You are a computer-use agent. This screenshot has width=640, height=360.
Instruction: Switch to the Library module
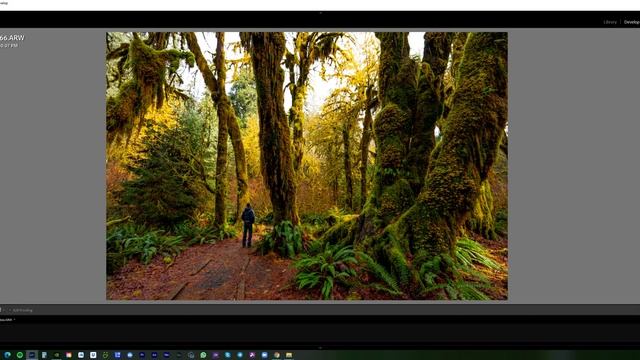click(610, 22)
